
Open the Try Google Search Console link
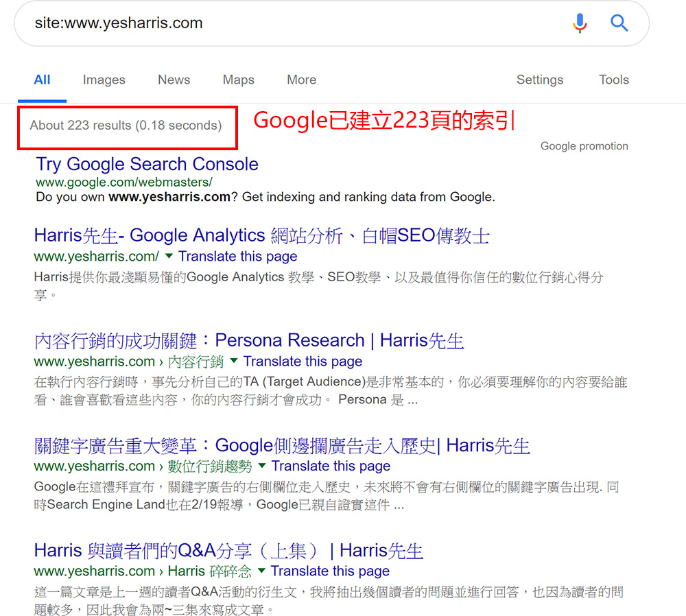pos(147,164)
